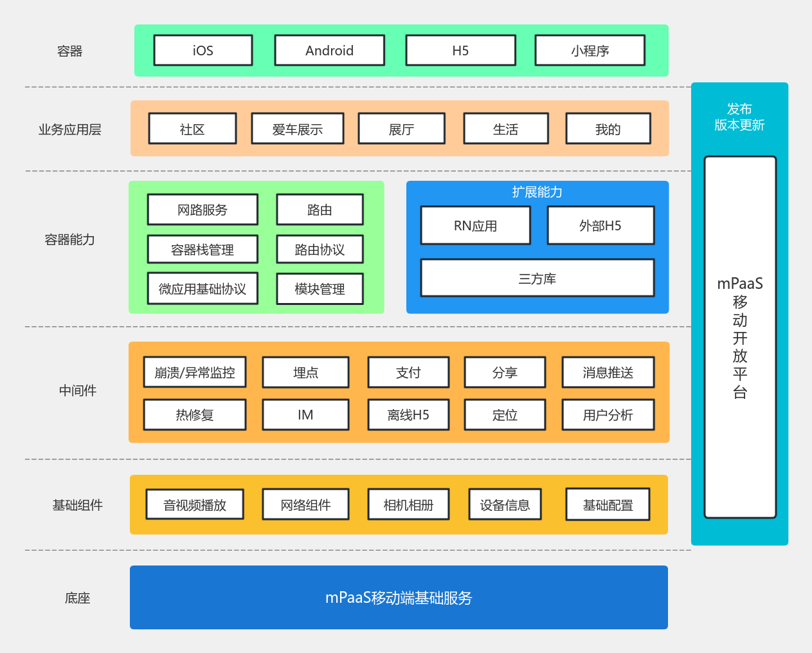The height and width of the screenshot is (653, 812).
Task: Select the 热修复 box
Action: coord(195,415)
